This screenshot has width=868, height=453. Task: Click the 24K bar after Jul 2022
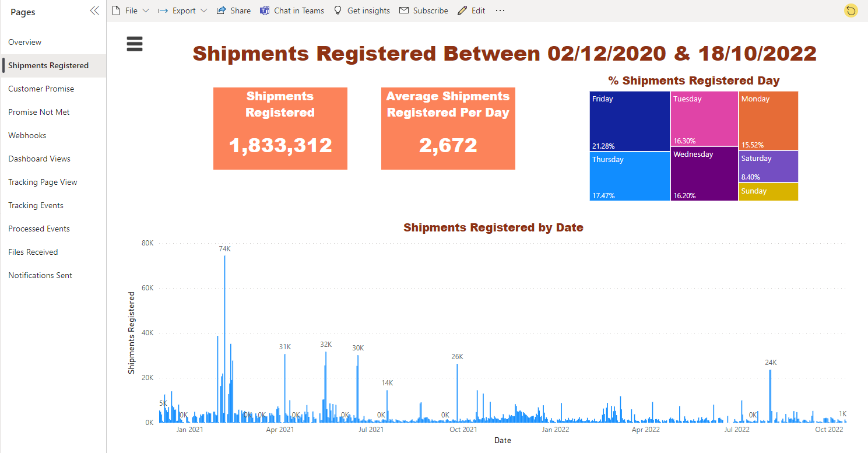pos(771,396)
